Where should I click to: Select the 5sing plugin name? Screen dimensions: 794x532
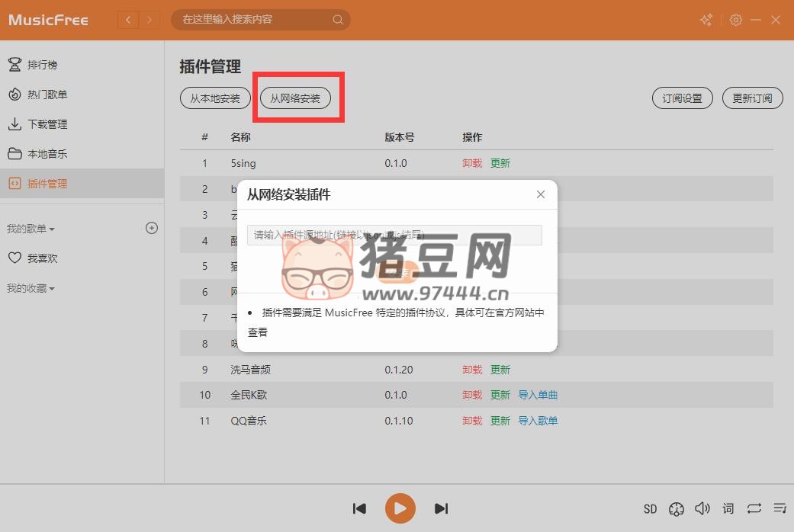tap(243, 164)
